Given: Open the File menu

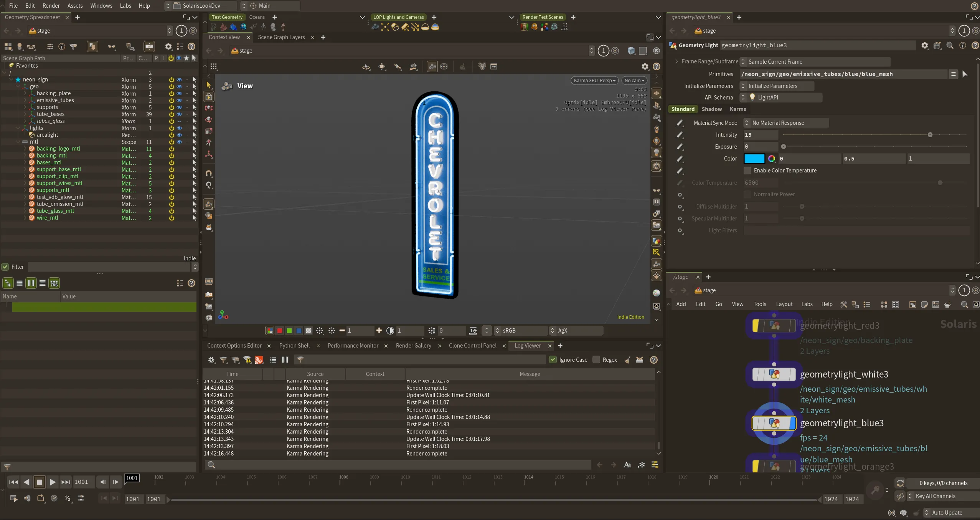Looking at the screenshot, I should tap(13, 6).
